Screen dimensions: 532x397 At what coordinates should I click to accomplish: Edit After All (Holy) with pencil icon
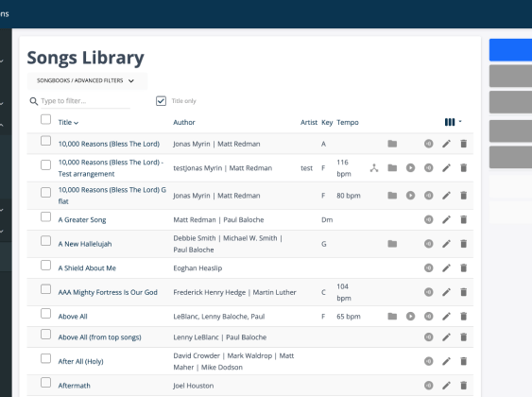click(x=447, y=361)
